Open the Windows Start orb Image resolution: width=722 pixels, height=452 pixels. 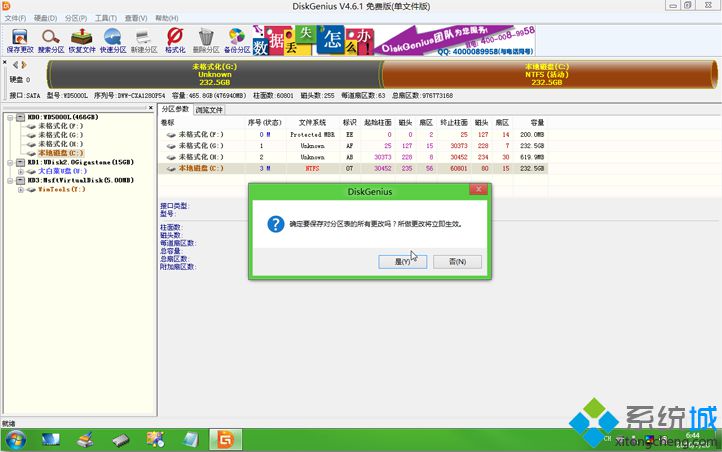click(x=16, y=440)
